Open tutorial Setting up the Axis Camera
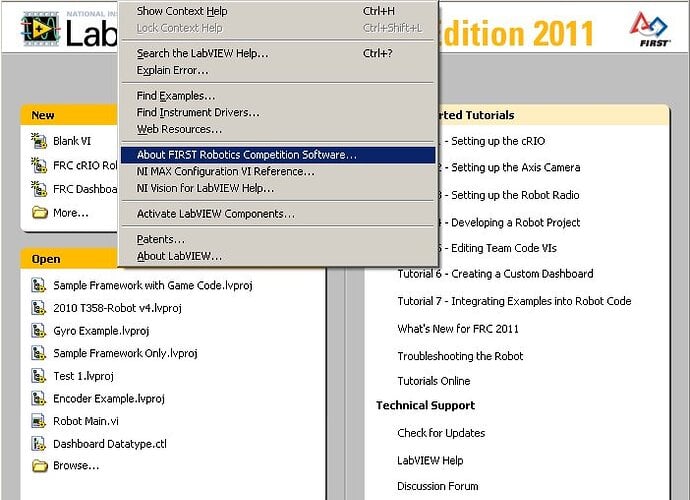This screenshot has height=500, width=690. [510, 167]
